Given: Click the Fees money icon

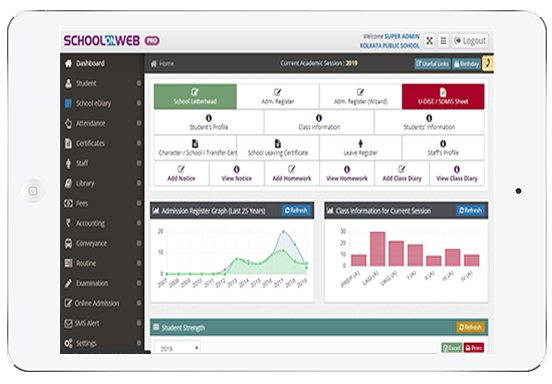Looking at the screenshot, I should [68, 203].
